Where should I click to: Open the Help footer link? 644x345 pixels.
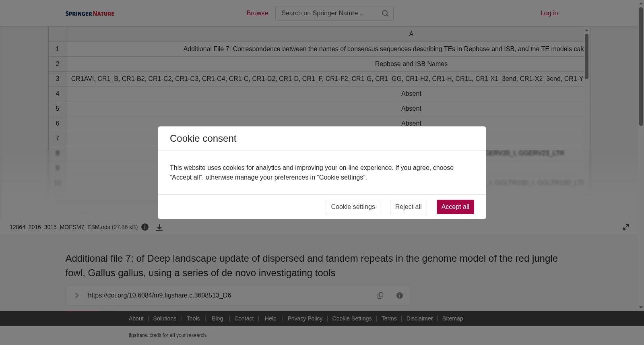270,318
